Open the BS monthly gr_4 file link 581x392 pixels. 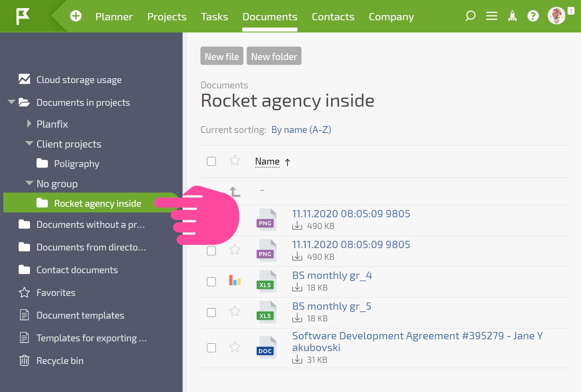click(x=332, y=275)
